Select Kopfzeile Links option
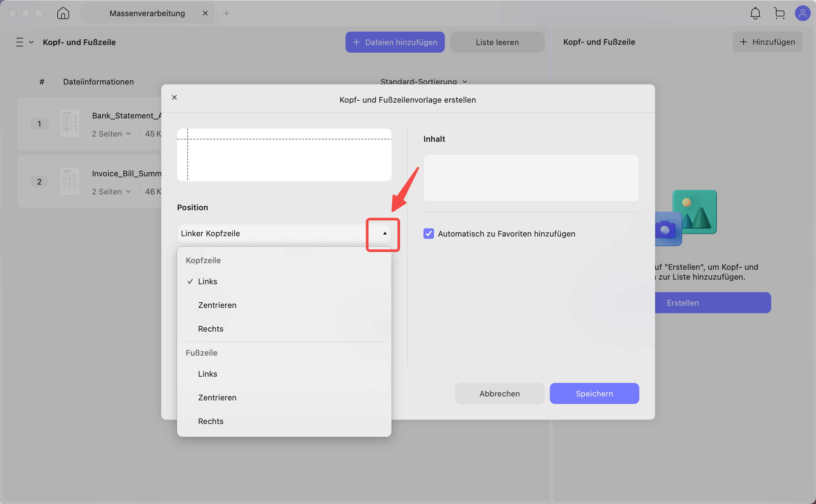This screenshot has width=816, height=504. [284, 281]
